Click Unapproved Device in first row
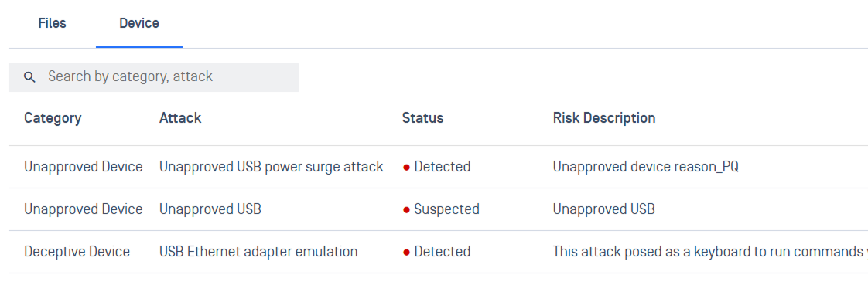The width and height of the screenshot is (868, 285). click(x=83, y=167)
